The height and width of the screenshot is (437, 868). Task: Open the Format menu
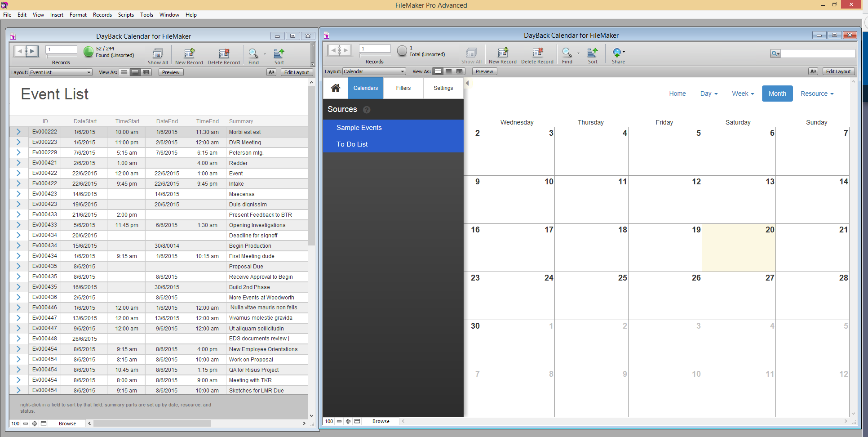pyautogui.click(x=78, y=15)
